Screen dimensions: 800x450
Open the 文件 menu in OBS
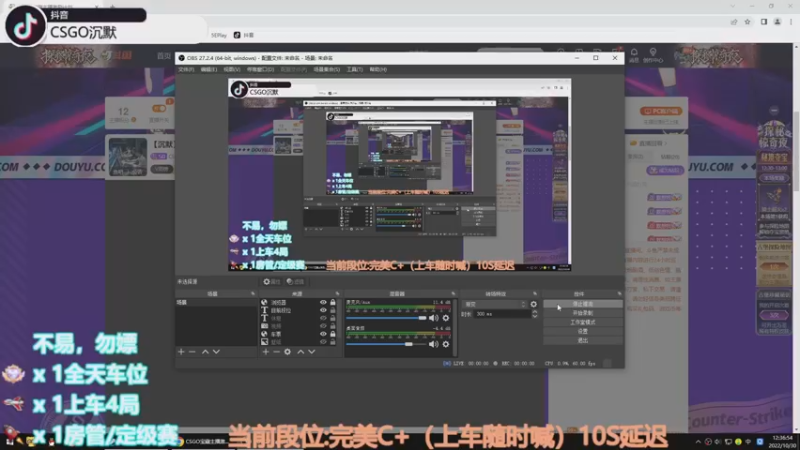pyautogui.click(x=186, y=69)
